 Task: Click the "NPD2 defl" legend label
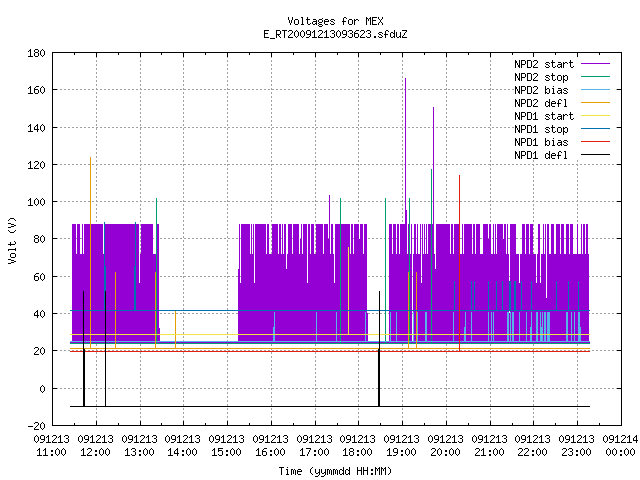coord(541,103)
